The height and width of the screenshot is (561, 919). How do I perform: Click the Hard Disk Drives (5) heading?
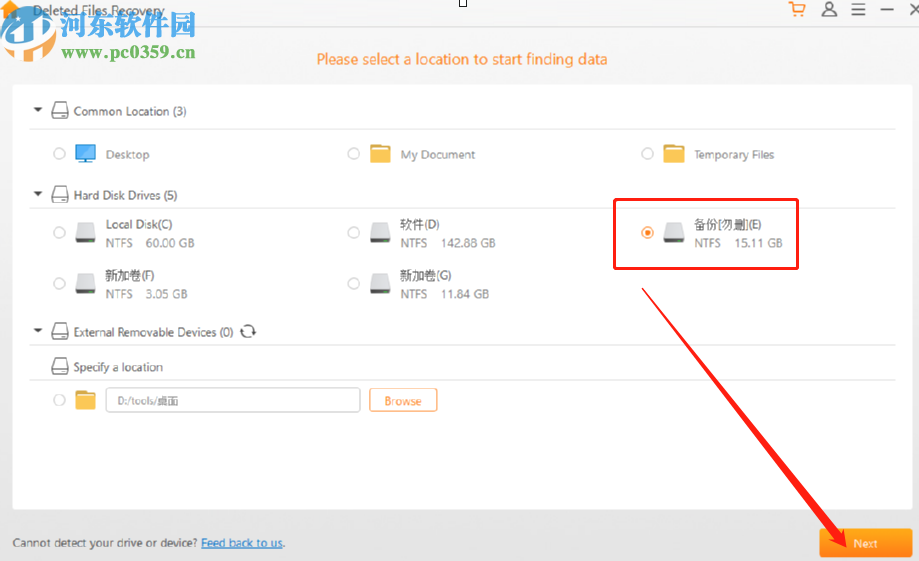tap(125, 195)
